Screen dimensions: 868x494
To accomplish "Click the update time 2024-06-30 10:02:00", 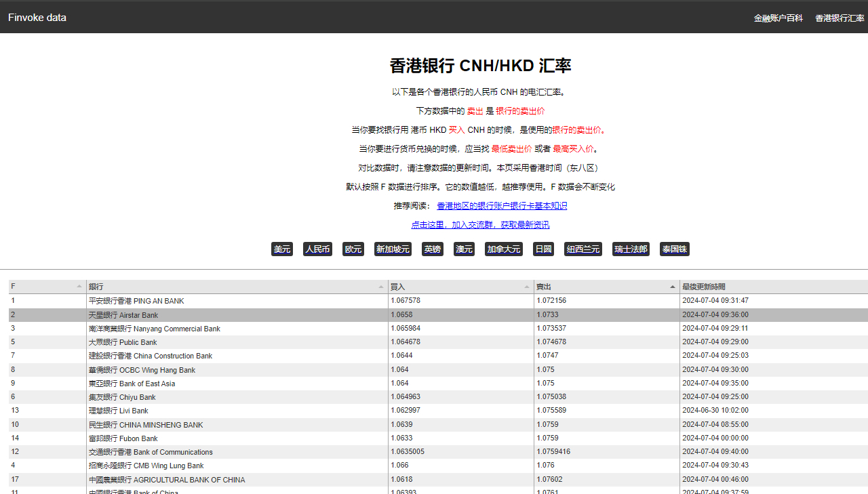I will pos(715,410).
